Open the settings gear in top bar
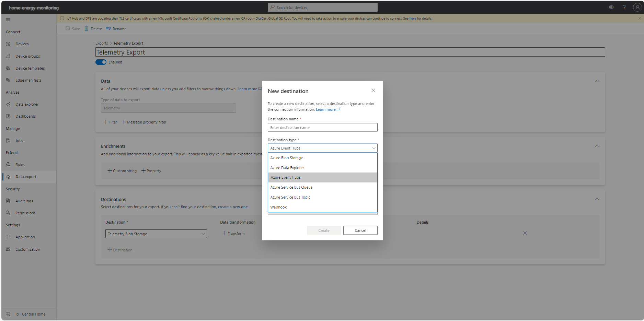644x321 pixels. point(611,7)
